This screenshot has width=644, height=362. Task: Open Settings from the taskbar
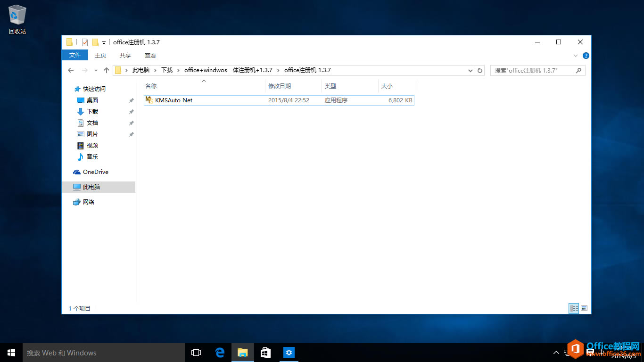click(x=289, y=353)
